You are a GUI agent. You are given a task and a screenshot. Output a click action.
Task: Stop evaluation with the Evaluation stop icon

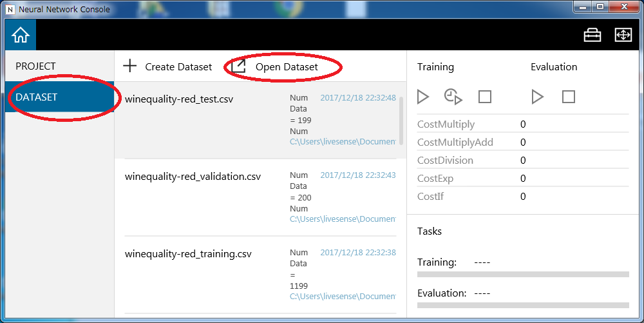[568, 97]
